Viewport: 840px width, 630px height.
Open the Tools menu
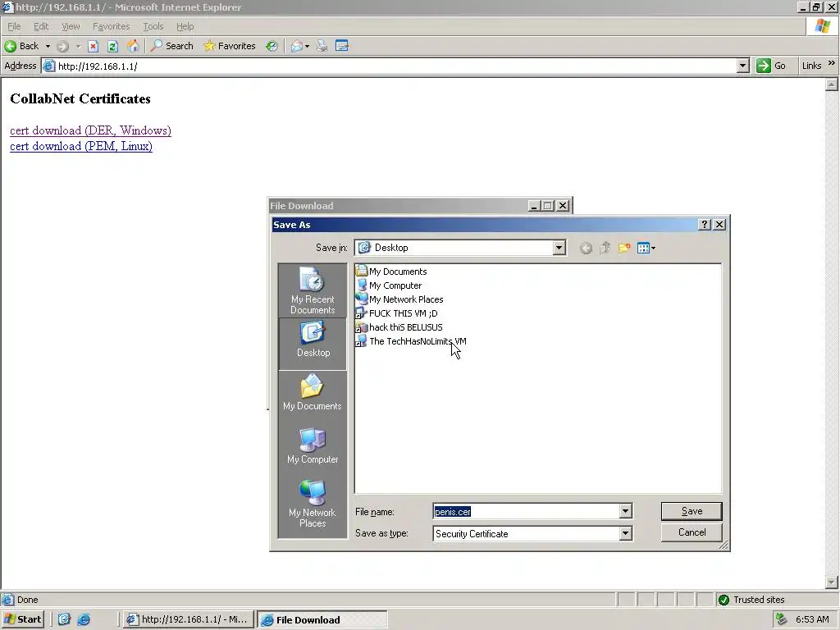coord(153,26)
